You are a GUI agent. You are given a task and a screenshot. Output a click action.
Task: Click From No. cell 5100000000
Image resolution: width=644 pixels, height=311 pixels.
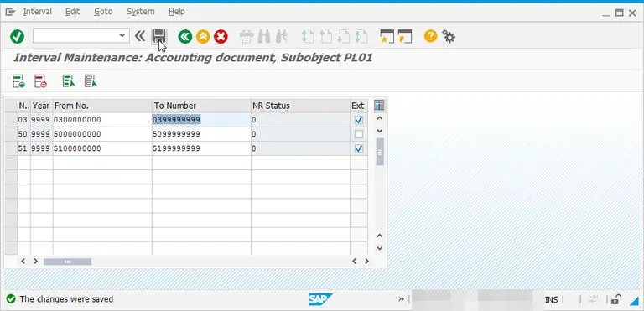tap(102, 148)
